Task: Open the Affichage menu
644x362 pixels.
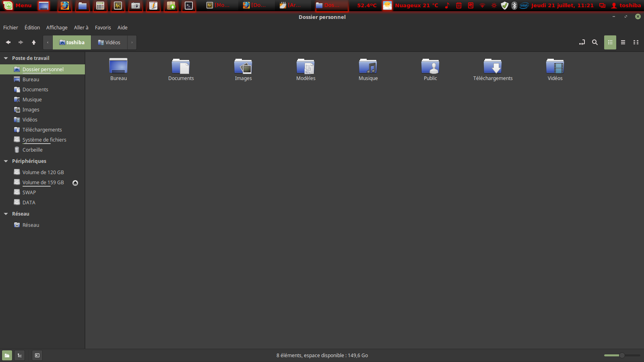Action: tap(57, 28)
